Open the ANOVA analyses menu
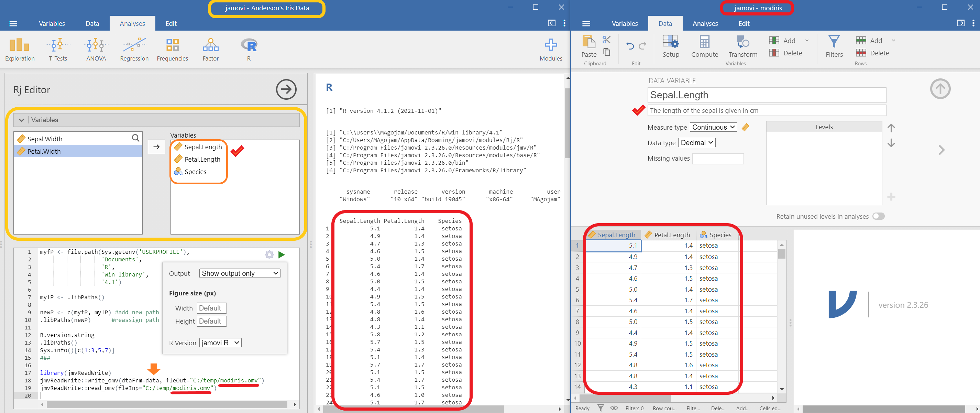980x413 pixels. point(96,50)
